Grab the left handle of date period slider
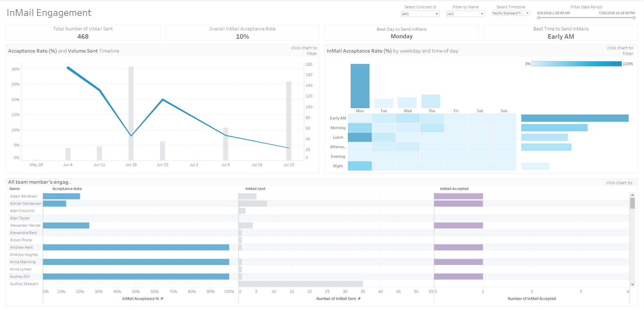 coord(538,18)
